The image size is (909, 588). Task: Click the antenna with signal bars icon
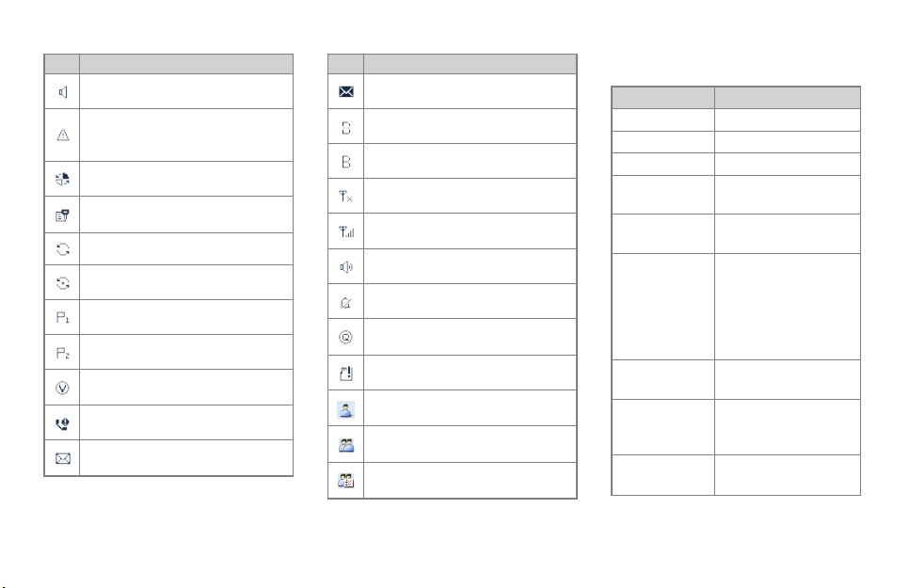346,232
